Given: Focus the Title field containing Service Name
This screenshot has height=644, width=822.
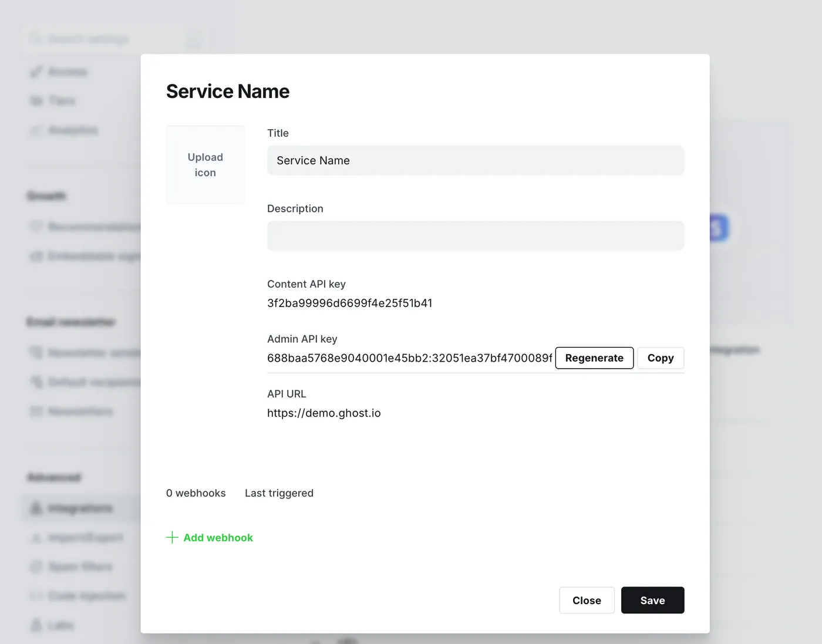Looking at the screenshot, I should [476, 160].
